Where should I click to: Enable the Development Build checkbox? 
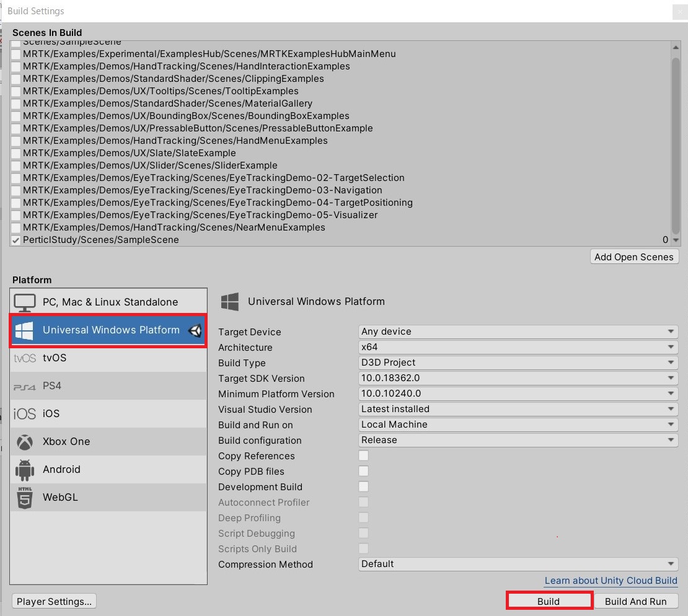363,486
